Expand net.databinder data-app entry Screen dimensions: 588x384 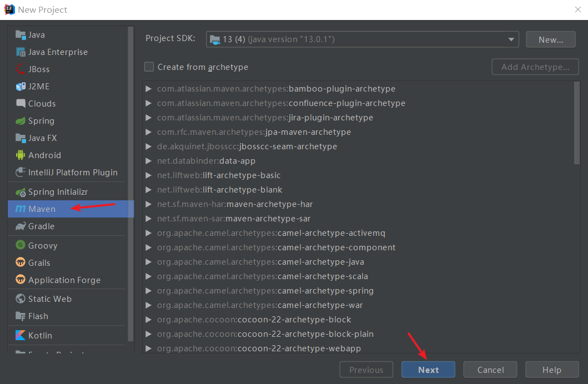[148, 161]
